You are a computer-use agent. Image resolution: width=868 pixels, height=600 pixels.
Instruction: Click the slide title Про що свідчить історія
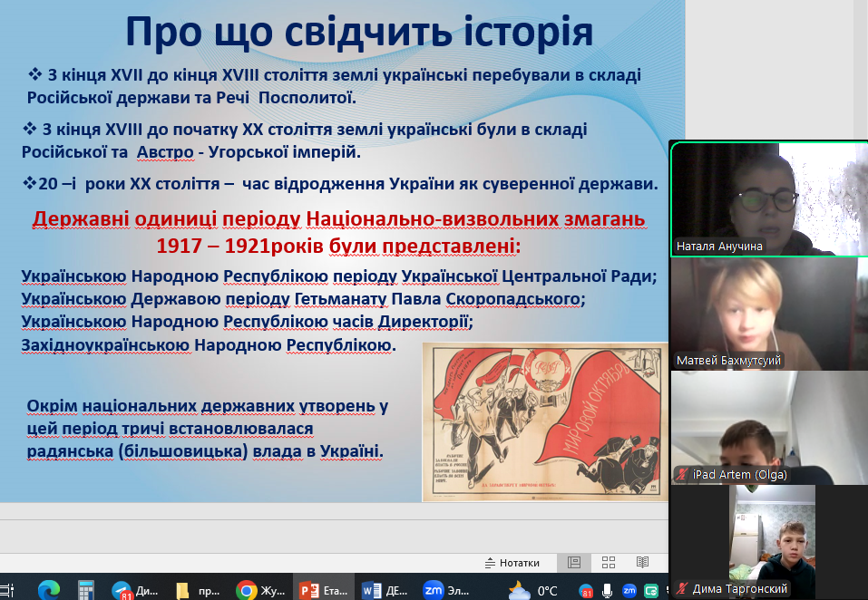[x=359, y=31]
